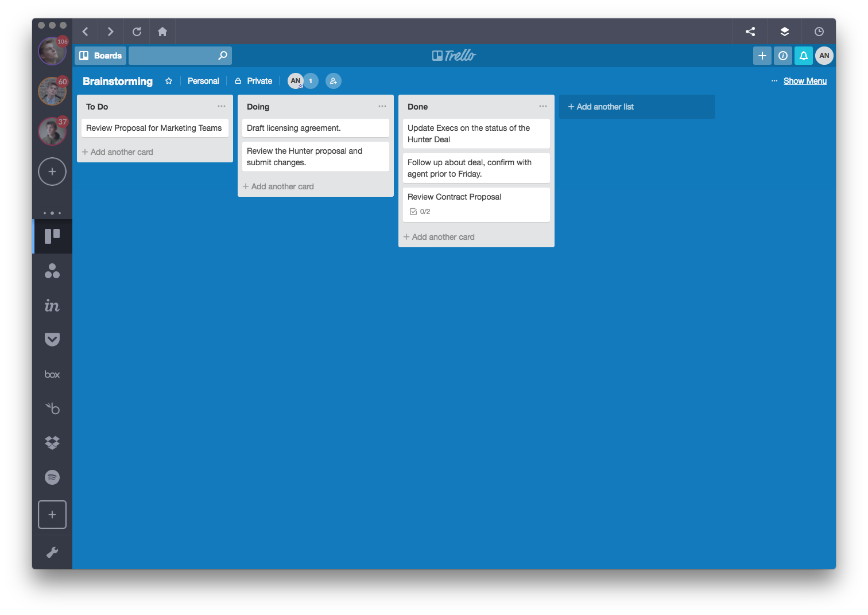868x615 pixels.
Task: Open the Done list actions menu
Action: [543, 106]
